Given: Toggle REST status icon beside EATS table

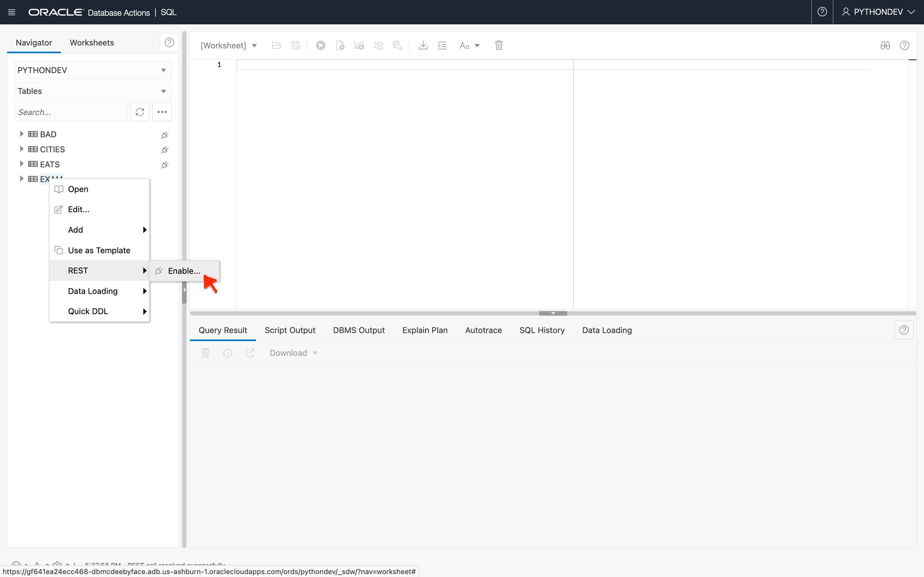Looking at the screenshot, I should pos(164,165).
